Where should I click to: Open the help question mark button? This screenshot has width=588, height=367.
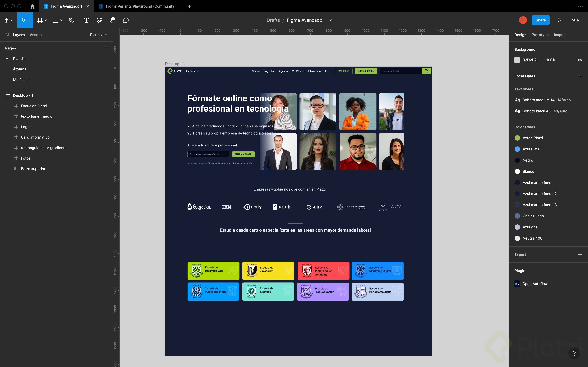click(x=574, y=353)
